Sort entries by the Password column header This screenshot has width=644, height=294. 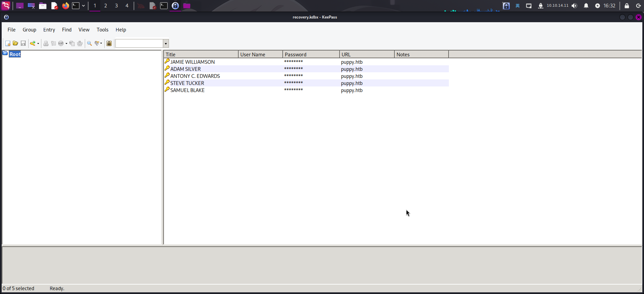pos(311,54)
